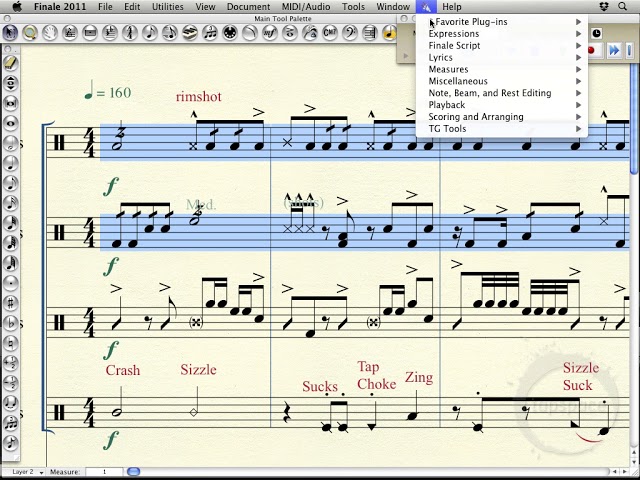Click fast forward in Playback Controls
This screenshot has height=480, width=640.
pos(613,51)
